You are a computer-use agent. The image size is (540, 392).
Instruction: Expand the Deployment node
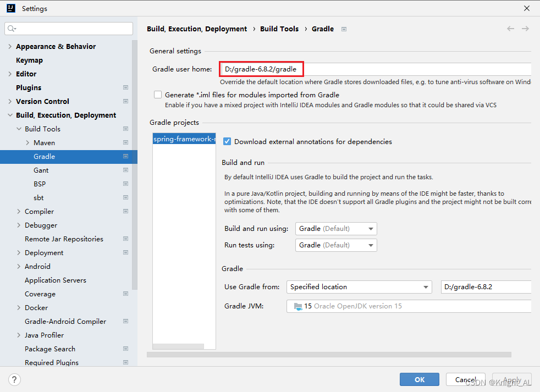tap(19, 253)
